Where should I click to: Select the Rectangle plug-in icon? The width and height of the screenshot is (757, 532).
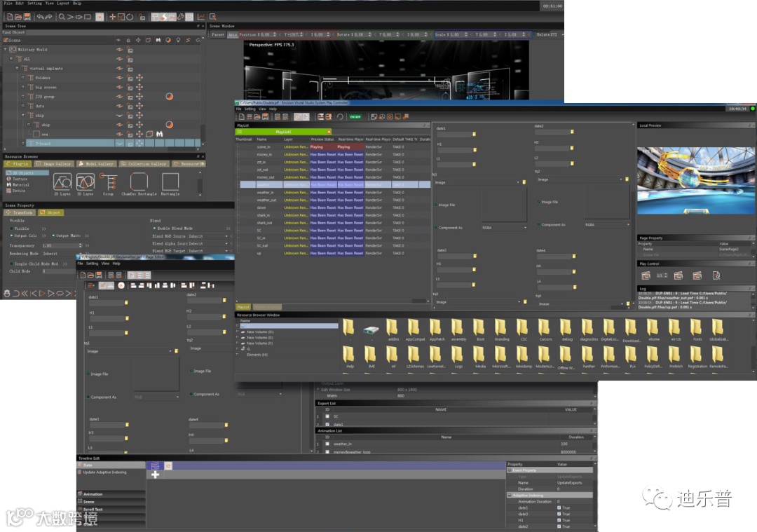tap(170, 184)
